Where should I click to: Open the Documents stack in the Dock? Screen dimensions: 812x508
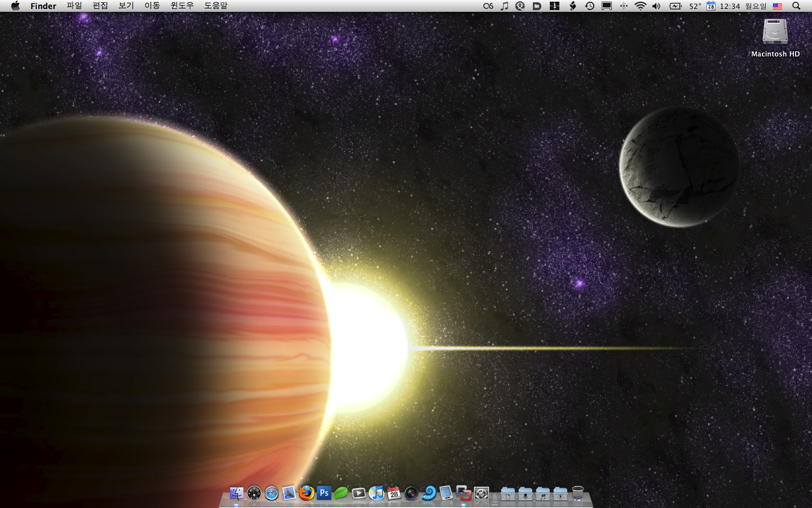click(508, 493)
